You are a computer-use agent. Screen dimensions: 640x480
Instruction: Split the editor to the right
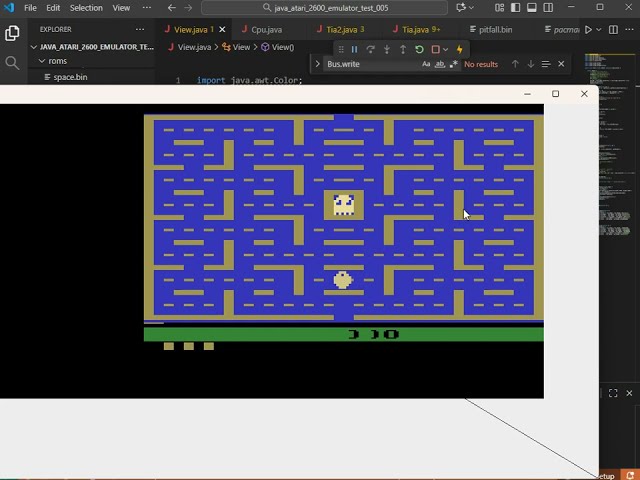click(613, 29)
